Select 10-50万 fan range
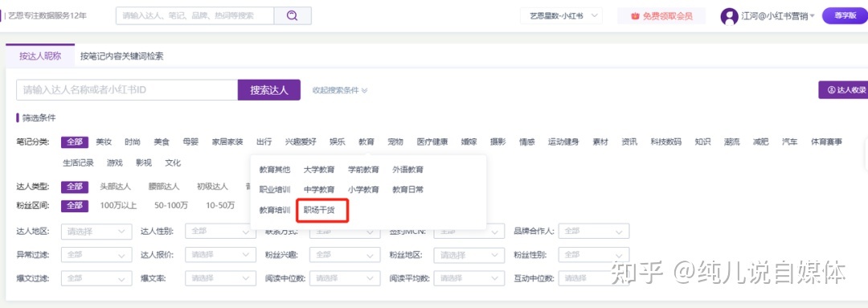The width and height of the screenshot is (868, 308). pyautogui.click(x=220, y=206)
